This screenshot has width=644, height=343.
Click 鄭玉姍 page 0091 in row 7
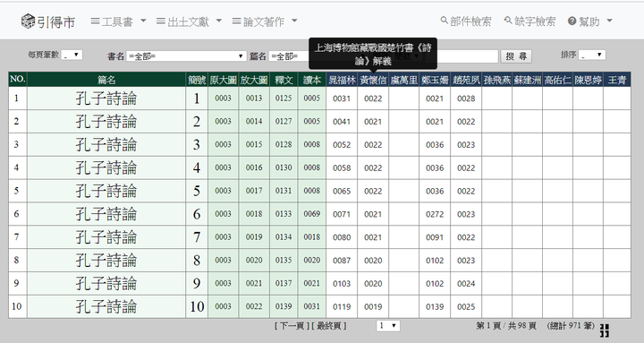[x=435, y=237]
